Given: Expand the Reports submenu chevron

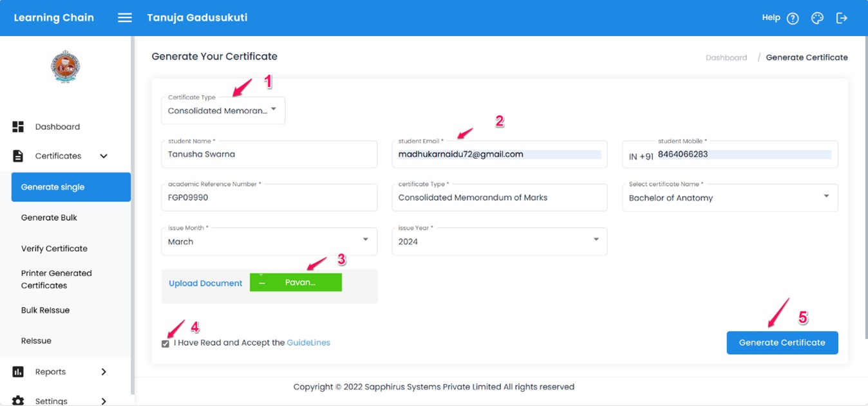Looking at the screenshot, I should [x=104, y=372].
